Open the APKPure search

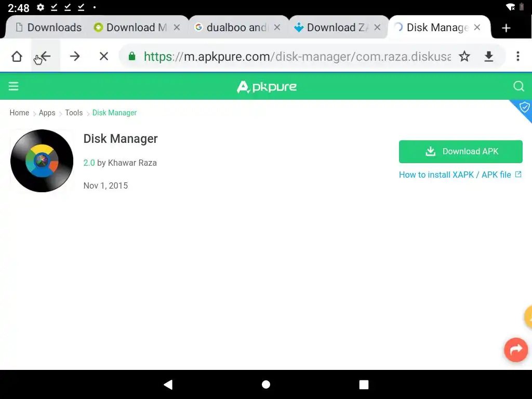coord(518,86)
